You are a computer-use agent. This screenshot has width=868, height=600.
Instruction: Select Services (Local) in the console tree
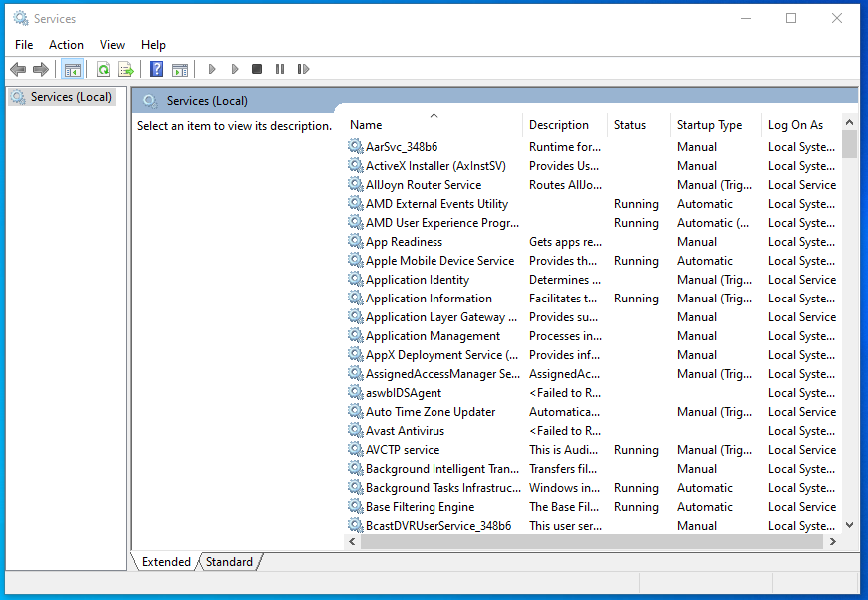70,97
